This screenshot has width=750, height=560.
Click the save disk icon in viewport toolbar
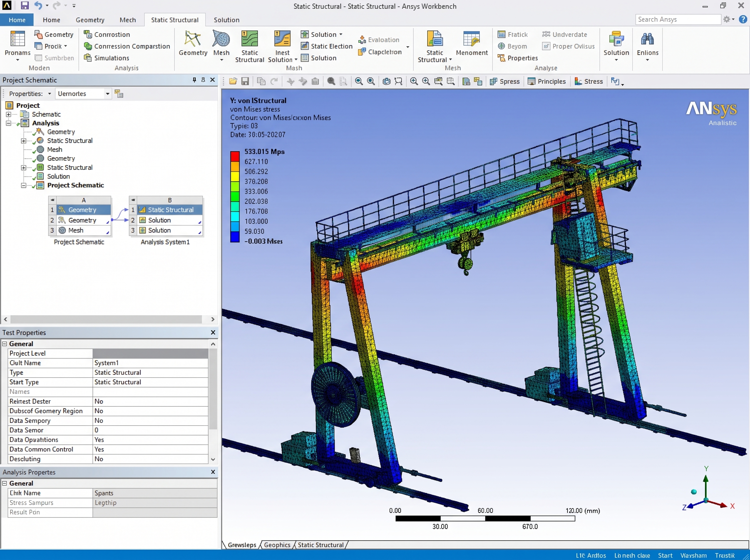(x=245, y=81)
